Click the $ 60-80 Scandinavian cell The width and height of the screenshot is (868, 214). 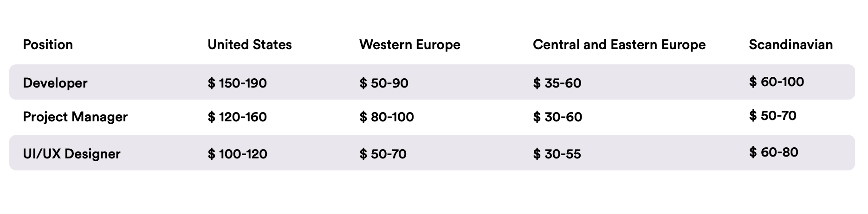tap(774, 152)
